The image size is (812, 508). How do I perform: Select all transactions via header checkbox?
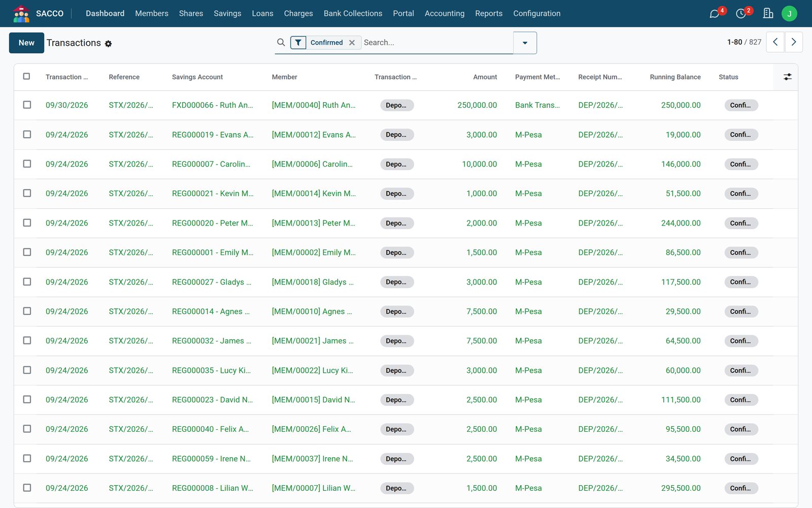27,76
